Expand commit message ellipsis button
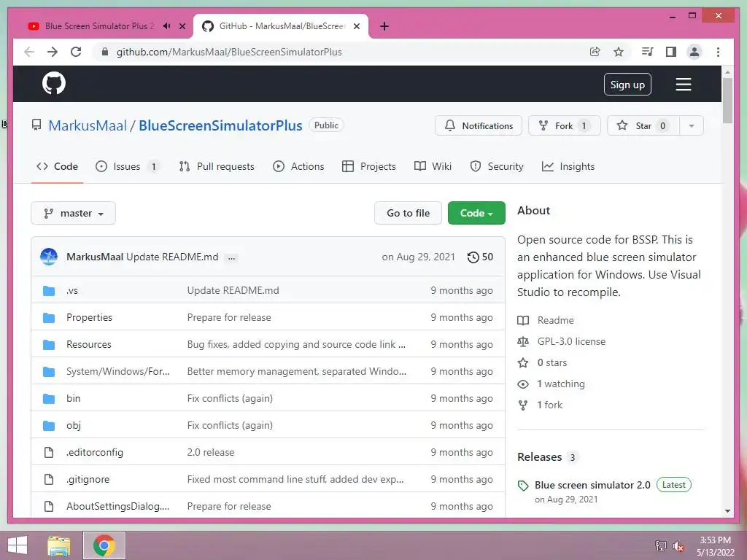Image resolution: width=747 pixels, height=560 pixels. coord(231,257)
